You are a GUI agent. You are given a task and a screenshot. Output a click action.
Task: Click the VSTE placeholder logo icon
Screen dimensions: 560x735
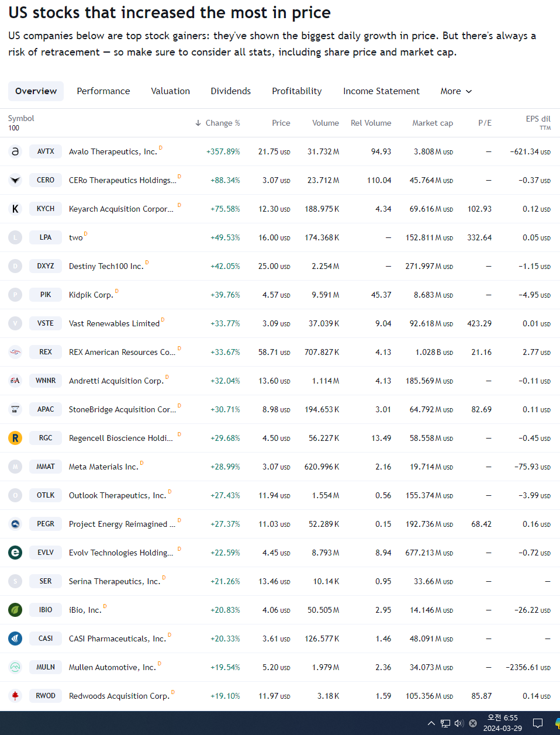[15, 323]
